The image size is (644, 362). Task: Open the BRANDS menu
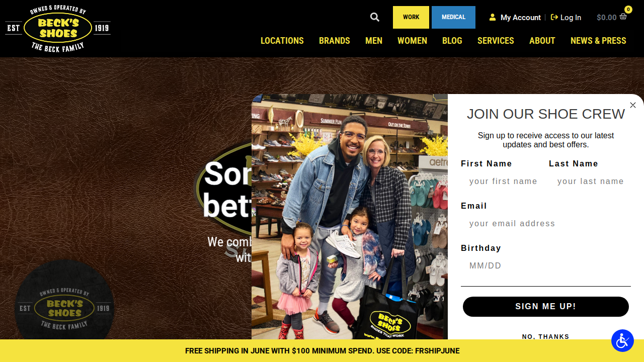[x=335, y=41]
